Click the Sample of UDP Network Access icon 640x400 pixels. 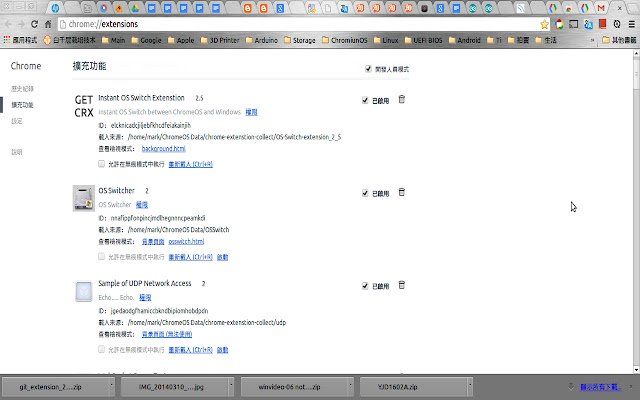(84, 291)
